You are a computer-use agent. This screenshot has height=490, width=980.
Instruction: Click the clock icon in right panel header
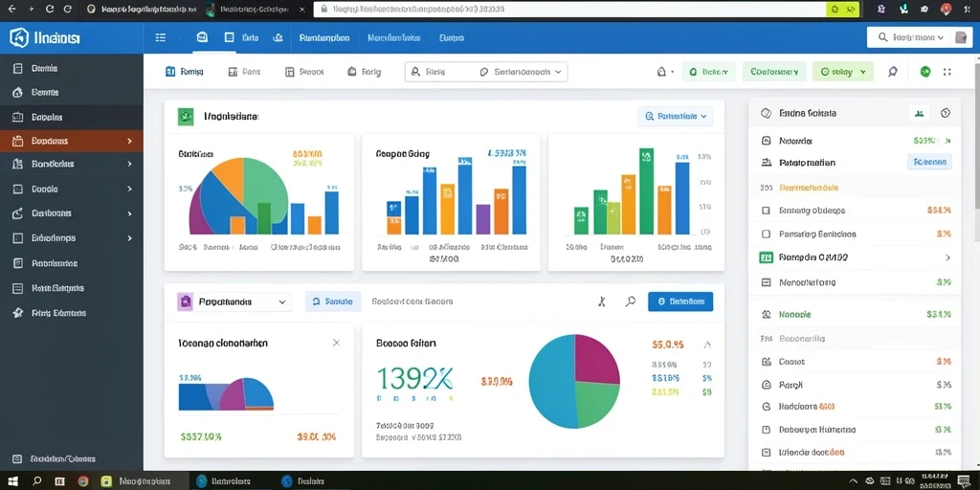point(945,113)
